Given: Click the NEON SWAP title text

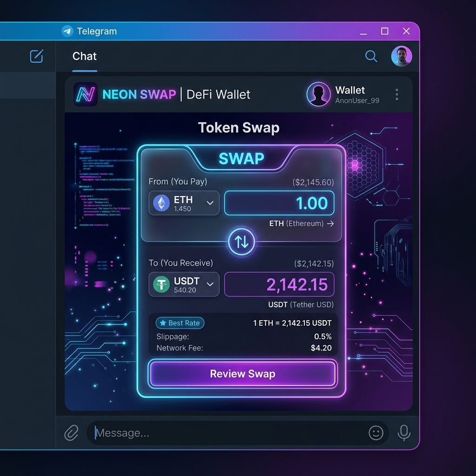Looking at the screenshot, I should (139, 94).
